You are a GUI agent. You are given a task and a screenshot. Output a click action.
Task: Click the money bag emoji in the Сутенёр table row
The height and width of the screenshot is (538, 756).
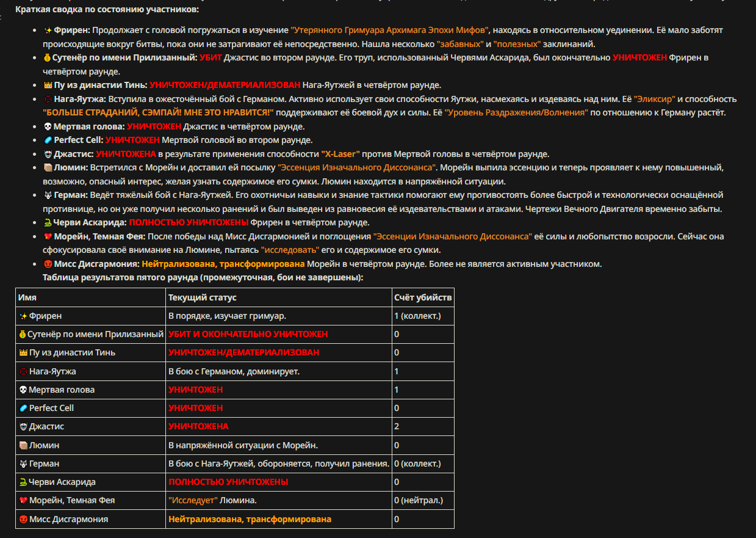[23, 334]
